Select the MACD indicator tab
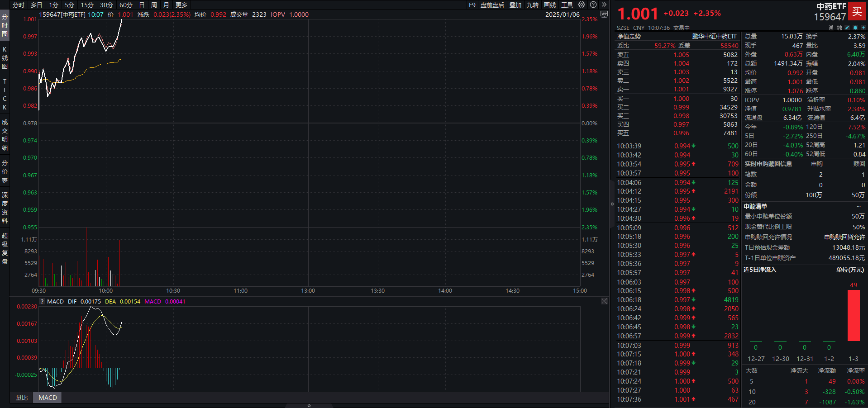The height and width of the screenshot is (408, 868). (48, 398)
